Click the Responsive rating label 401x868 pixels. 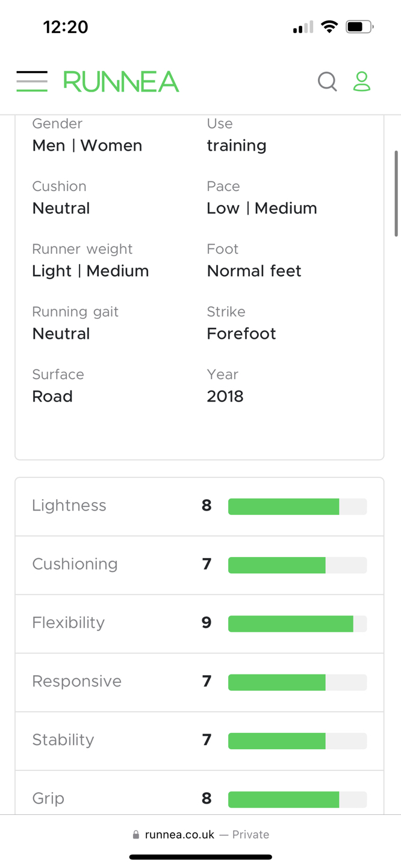tap(76, 681)
